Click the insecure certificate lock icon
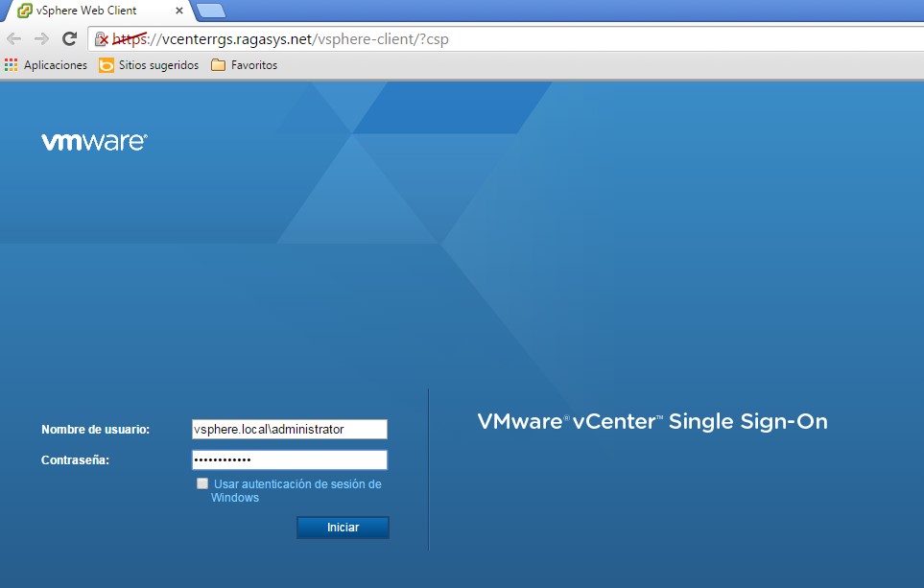Viewport: 924px width, 588px height. [102, 39]
